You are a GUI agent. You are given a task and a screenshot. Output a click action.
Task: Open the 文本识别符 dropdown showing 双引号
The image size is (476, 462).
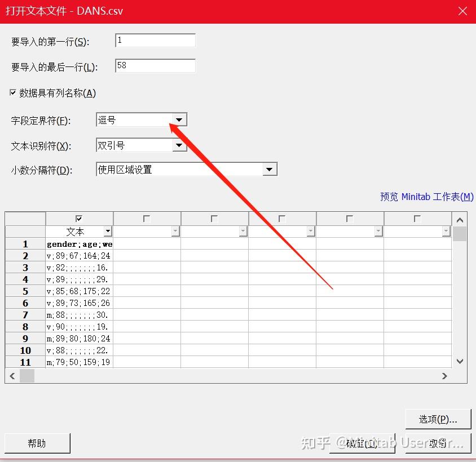[179, 145]
